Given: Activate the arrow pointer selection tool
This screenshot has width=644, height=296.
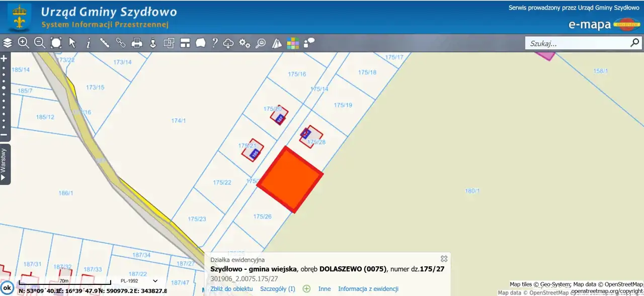Looking at the screenshot, I should (72, 43).
